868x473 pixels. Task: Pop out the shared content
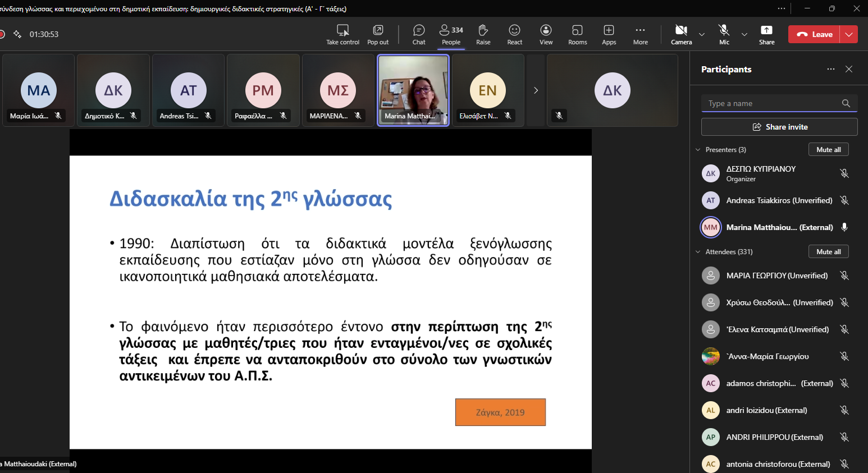[x=378, y=34]
